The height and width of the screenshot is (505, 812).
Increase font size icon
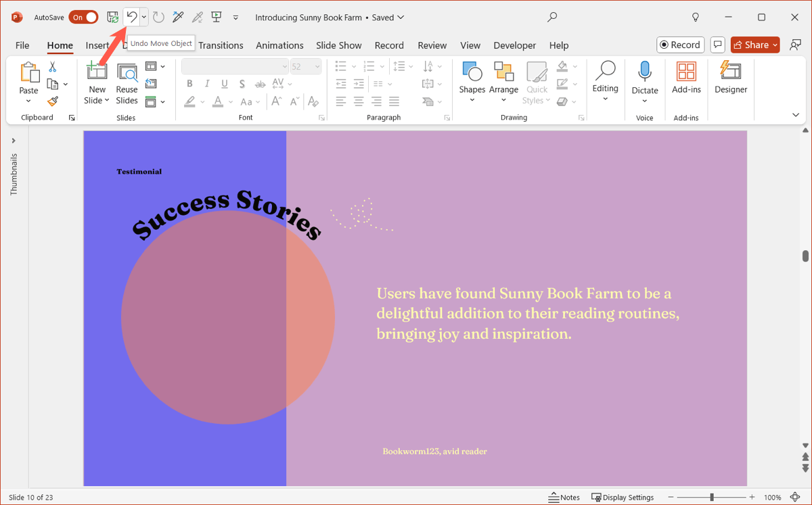tap(276, 101)
